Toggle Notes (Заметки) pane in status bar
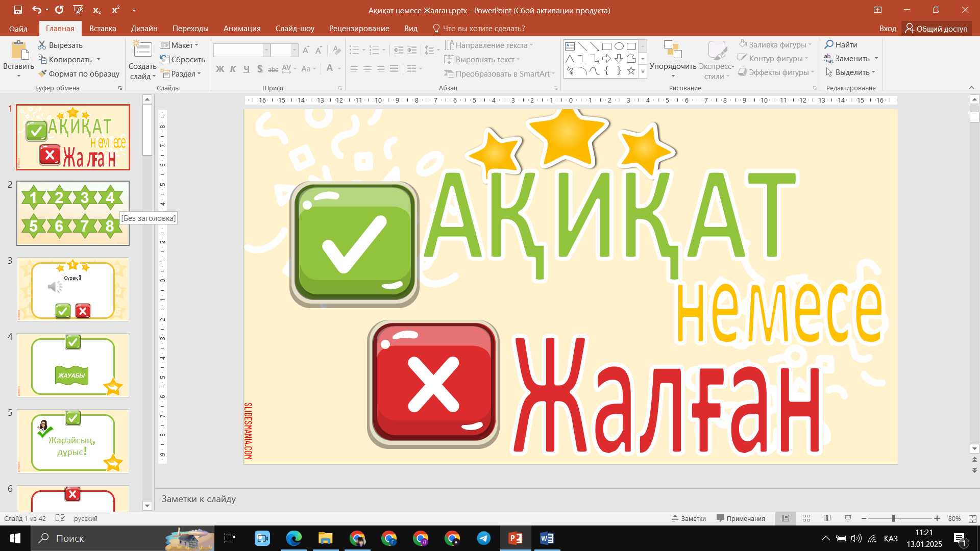Screen dimensions: 980x551 [x=689, y=518]
